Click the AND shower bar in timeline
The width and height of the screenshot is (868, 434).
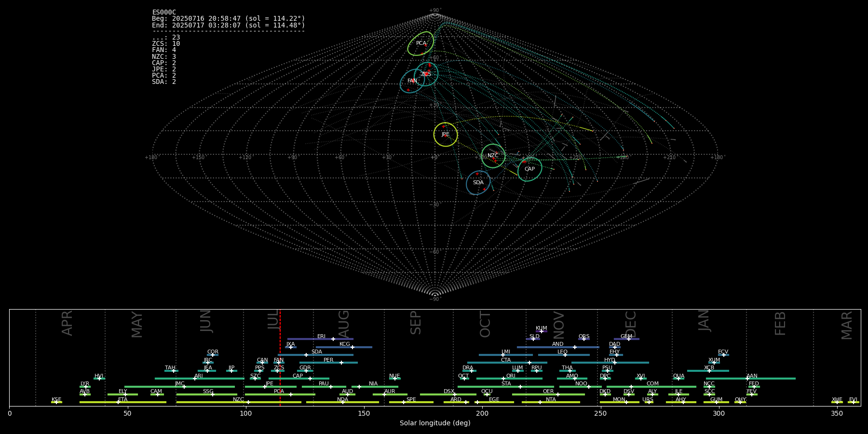click(558, 347)
